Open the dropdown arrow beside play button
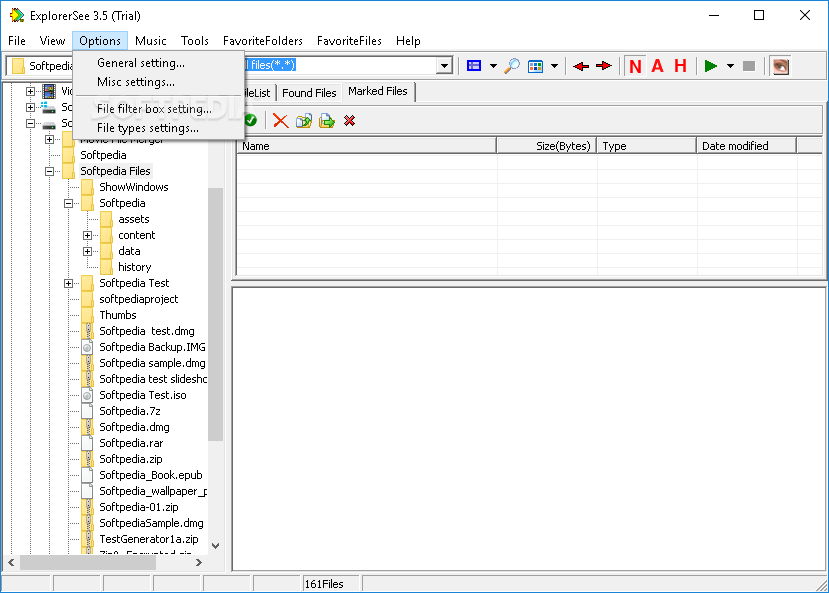829x593 pixels. coord(730,66)
